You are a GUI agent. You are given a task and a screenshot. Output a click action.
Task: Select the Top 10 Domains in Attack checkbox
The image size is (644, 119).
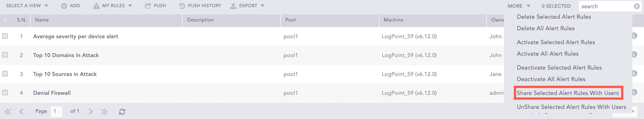click(x=5, y=55)
